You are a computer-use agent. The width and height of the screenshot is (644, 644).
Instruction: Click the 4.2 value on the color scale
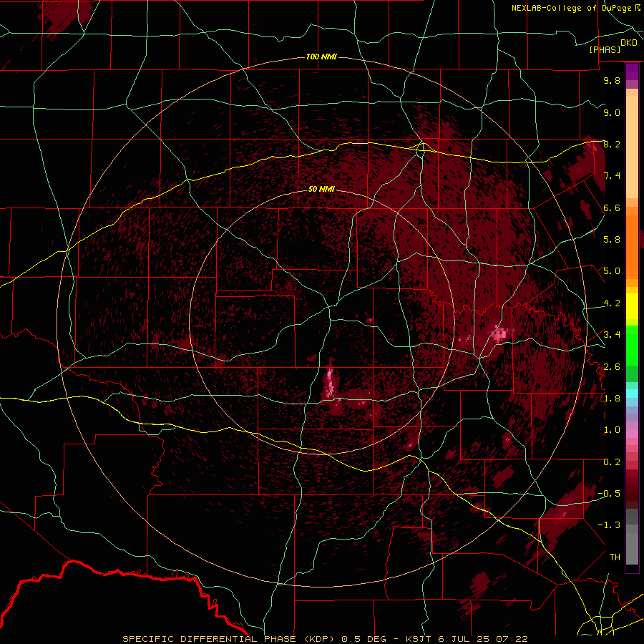pos(612,303)
